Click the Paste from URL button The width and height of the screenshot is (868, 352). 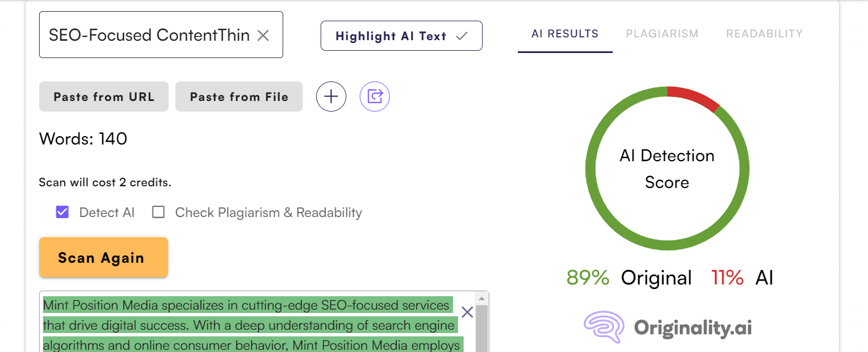click(x=104, y=97)
